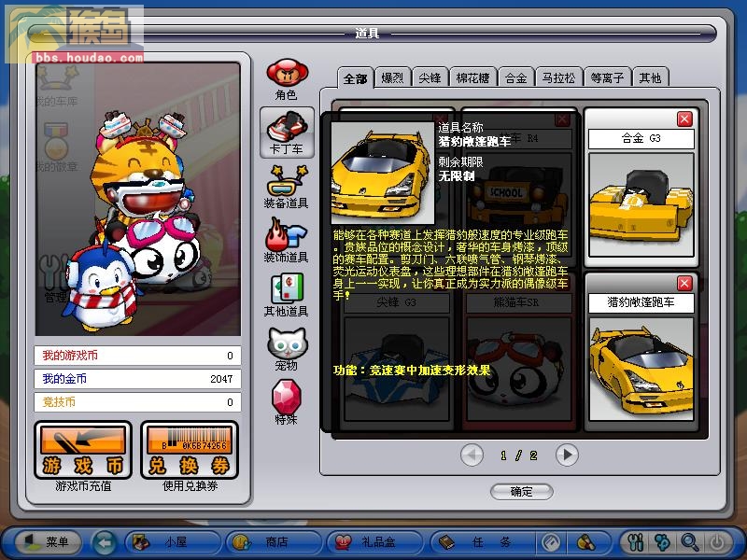Open 游戏币 recharge button
Viewport: 747px width, 560px height.
[83, 451]
